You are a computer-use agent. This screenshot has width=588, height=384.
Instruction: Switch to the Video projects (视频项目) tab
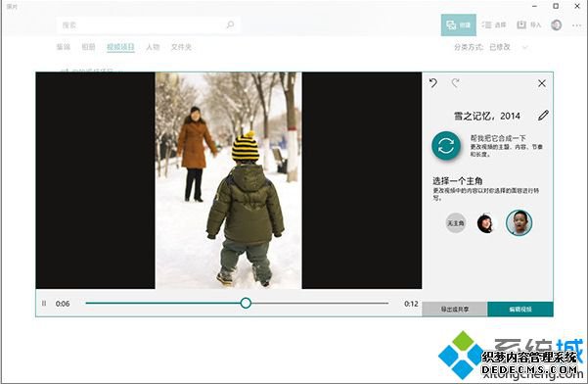120,47
